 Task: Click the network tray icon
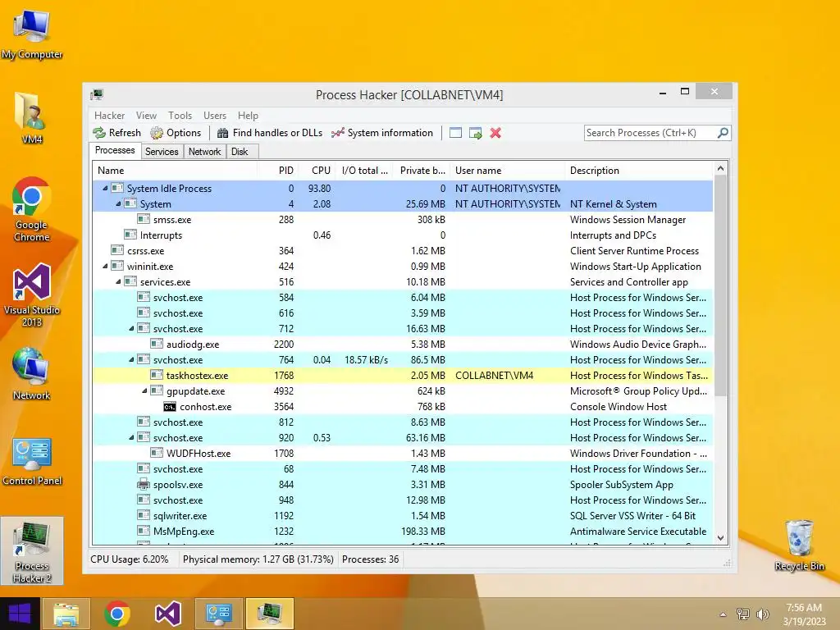[x=743, y=614]
